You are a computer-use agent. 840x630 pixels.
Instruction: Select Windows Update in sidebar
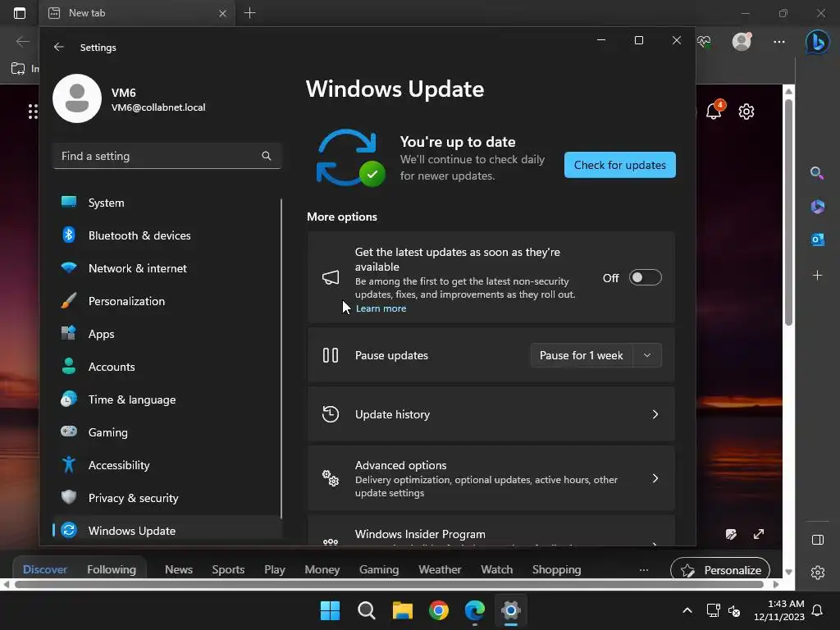(167, 531)
